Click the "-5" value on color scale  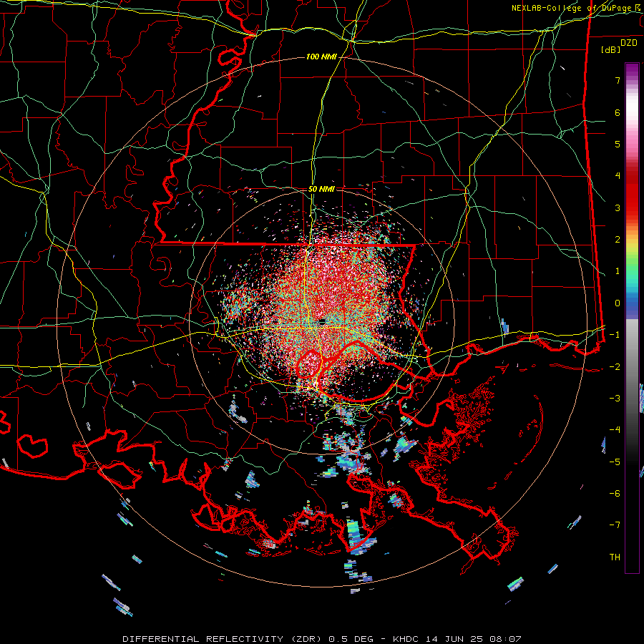click(x=615, y=462)
